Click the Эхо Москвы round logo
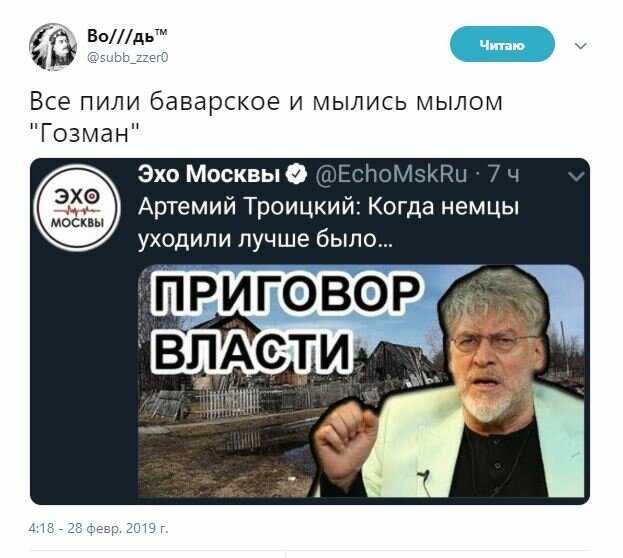 (x=77, y=208)
